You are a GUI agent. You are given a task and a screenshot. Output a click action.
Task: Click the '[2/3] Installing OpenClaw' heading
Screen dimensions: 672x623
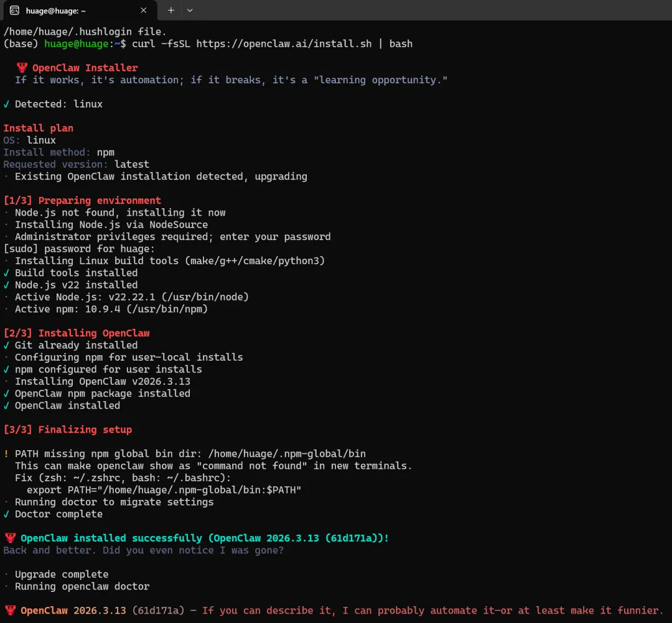(x=77, y=333)
